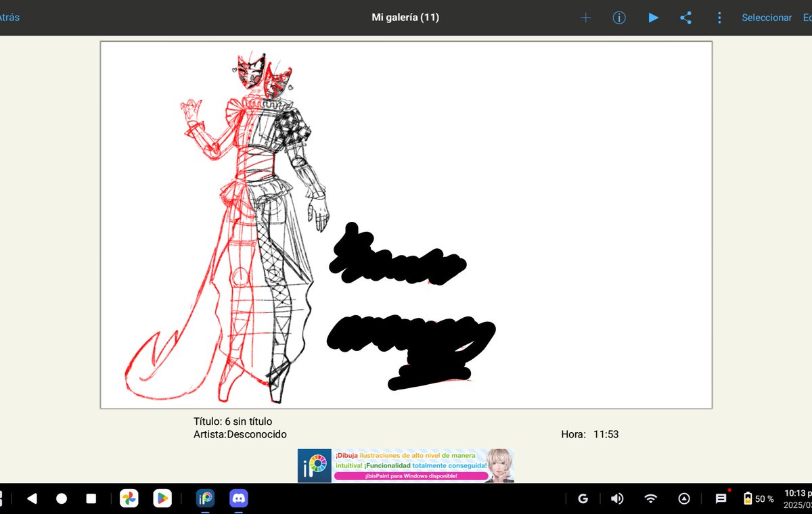812x514 pixels.
Task: Go back with the Atrás button
Action: (9, 18)
